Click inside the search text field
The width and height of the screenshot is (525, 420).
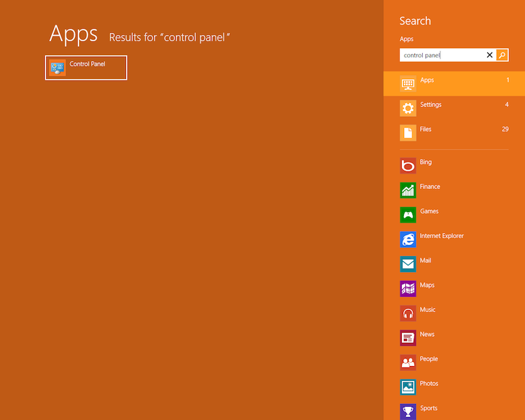pyautogui.click(x=441, y=55)
